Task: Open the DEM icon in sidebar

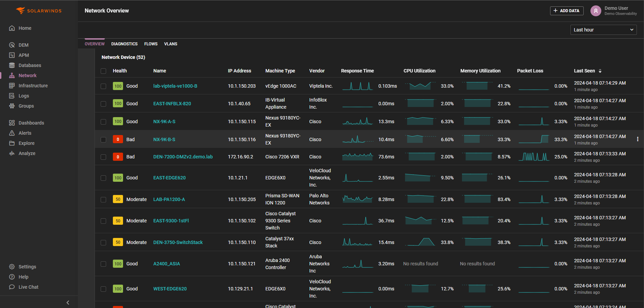Action: [12, 45]
